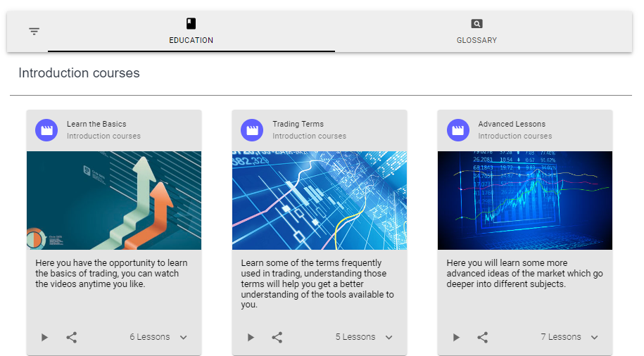
Task: Play the Trading Terms course
Action: tap(250, 338)
